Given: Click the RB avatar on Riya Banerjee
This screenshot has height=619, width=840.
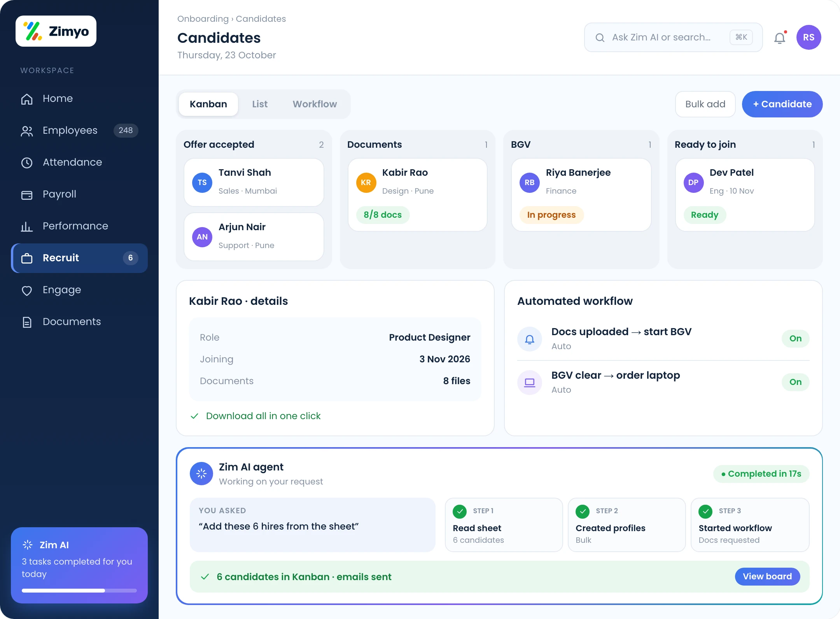Looking at the screenshot, I should click(x=530, y=183).
